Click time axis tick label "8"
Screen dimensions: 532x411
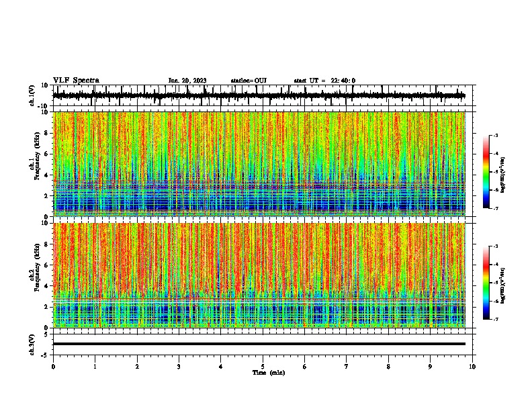click(x=388, y=367)
